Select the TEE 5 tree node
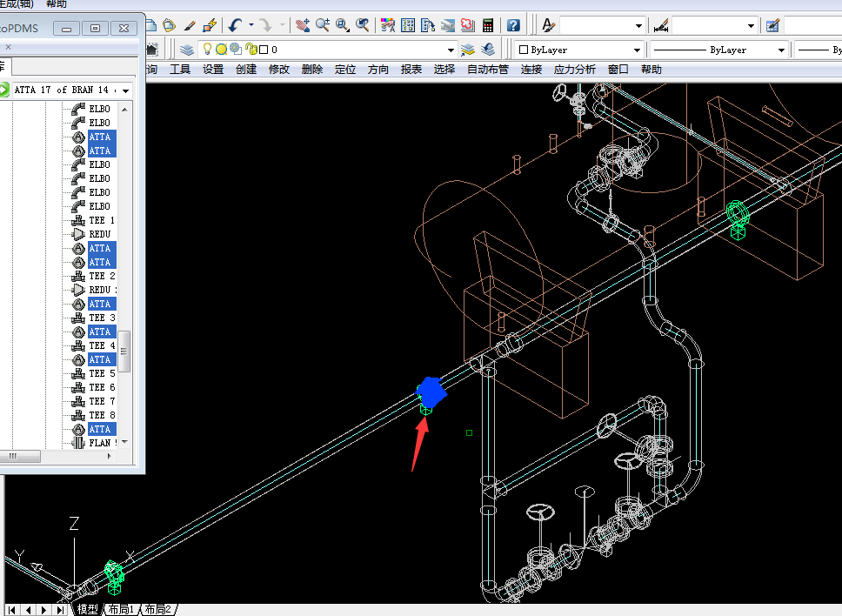 pos(101,373)
